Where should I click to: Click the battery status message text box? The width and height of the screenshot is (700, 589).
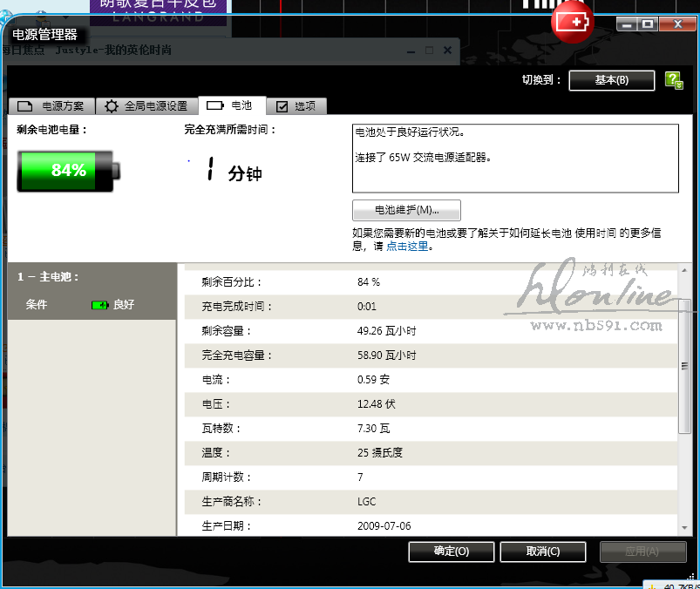(x=514, y=158)
